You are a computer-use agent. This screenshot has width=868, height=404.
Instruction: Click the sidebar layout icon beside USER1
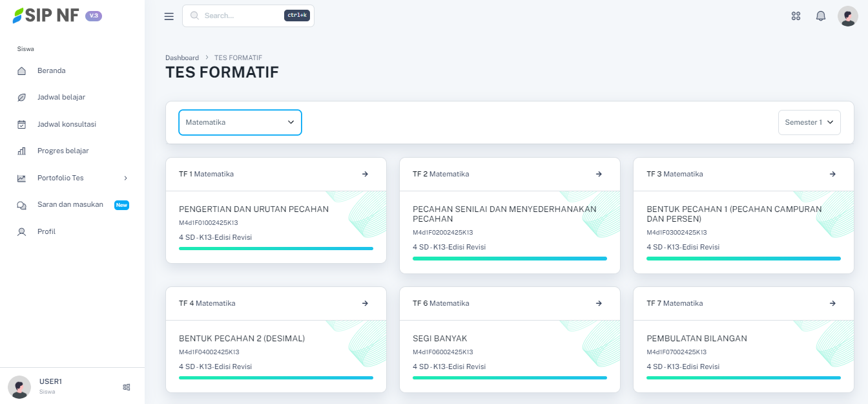click(x=127, y=387)
